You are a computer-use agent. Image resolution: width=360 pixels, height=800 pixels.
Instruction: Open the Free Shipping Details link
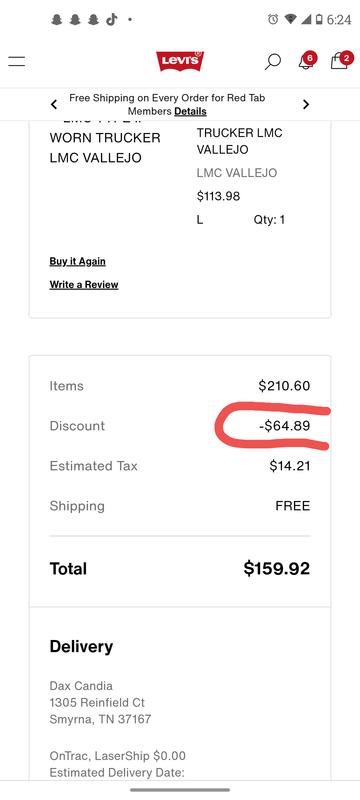(190, 111)
